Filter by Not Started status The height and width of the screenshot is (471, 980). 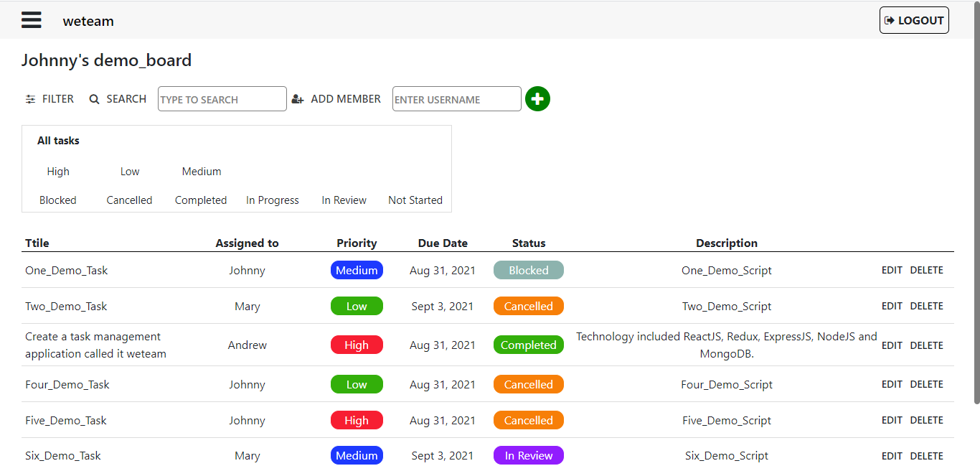[x=415, y=200]
